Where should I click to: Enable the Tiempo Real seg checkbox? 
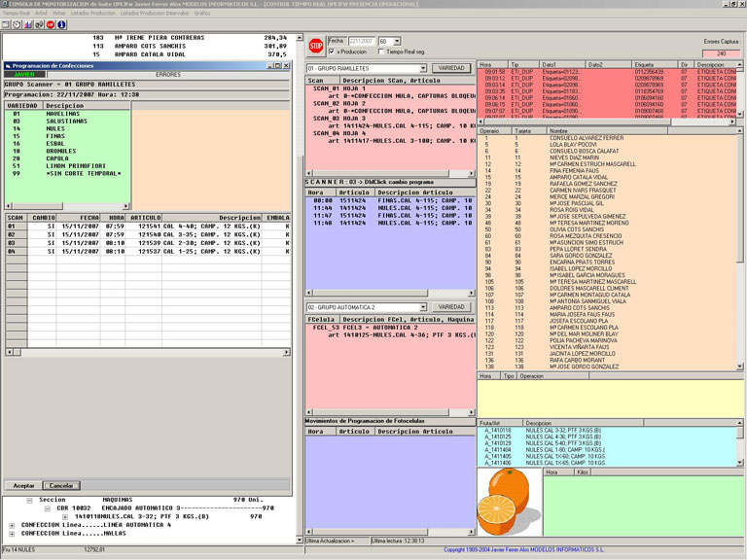[380, 52]
